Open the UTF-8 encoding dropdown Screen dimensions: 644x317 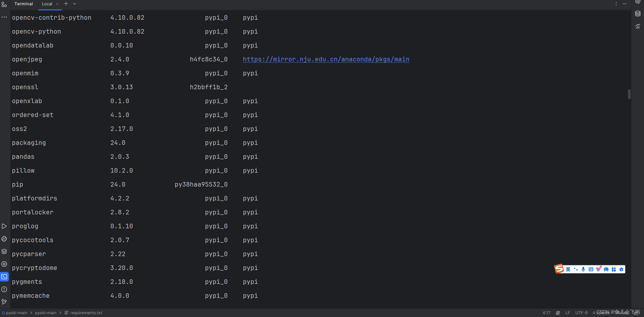coord(581,313)
